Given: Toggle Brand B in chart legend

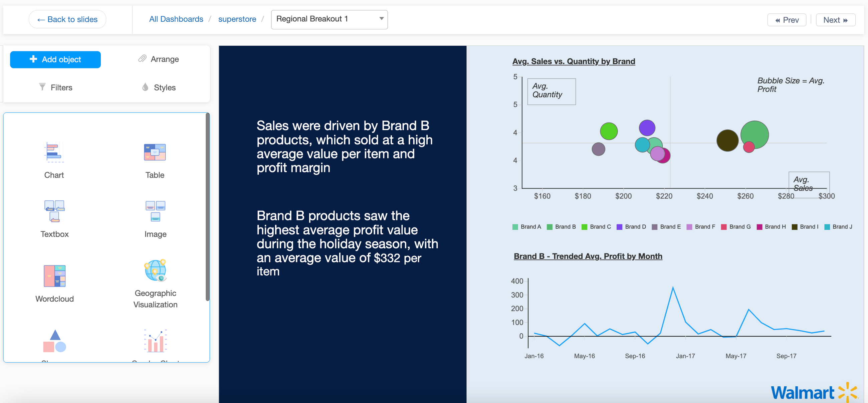Looking at the screenshot, I should (562, 227).
